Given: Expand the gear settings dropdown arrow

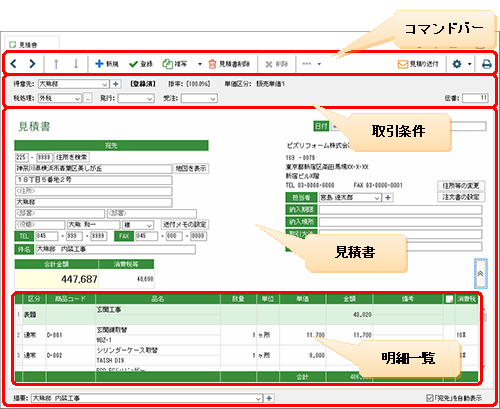Looking at the screenshot, I should [470, 64].
